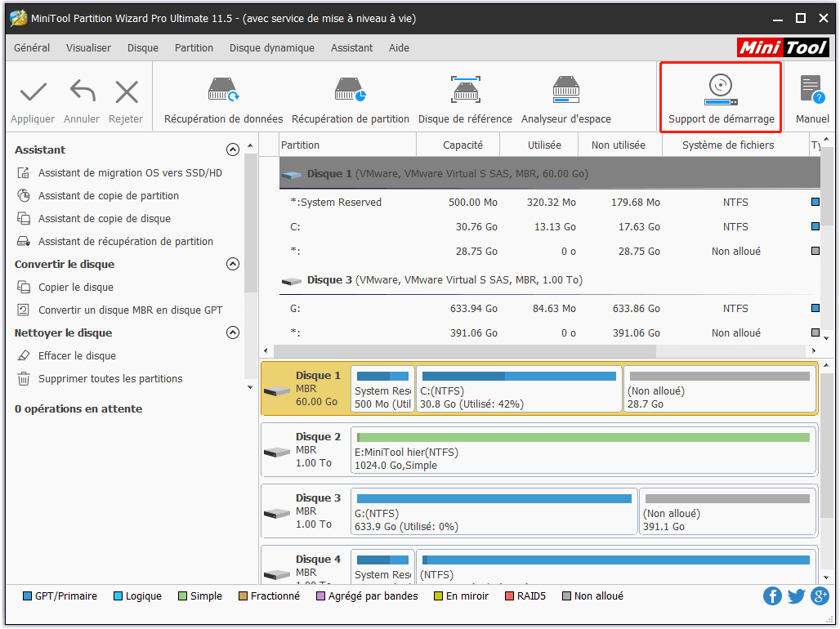Click the sidebar scroll down arrow
Screen dimensions: 840x629
(x=250, y=387)
